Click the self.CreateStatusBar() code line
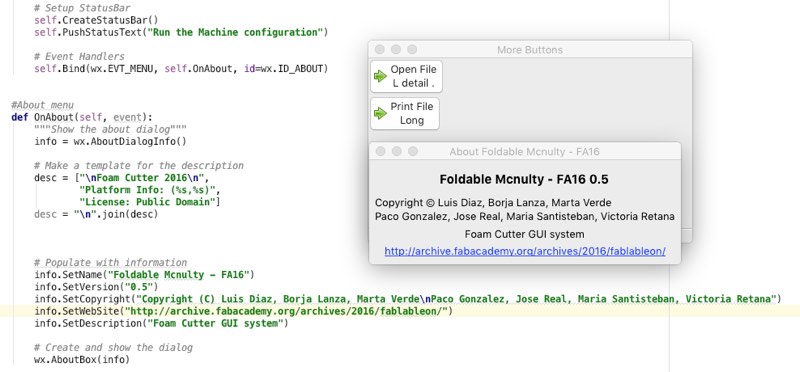 (x=96, y=20)
